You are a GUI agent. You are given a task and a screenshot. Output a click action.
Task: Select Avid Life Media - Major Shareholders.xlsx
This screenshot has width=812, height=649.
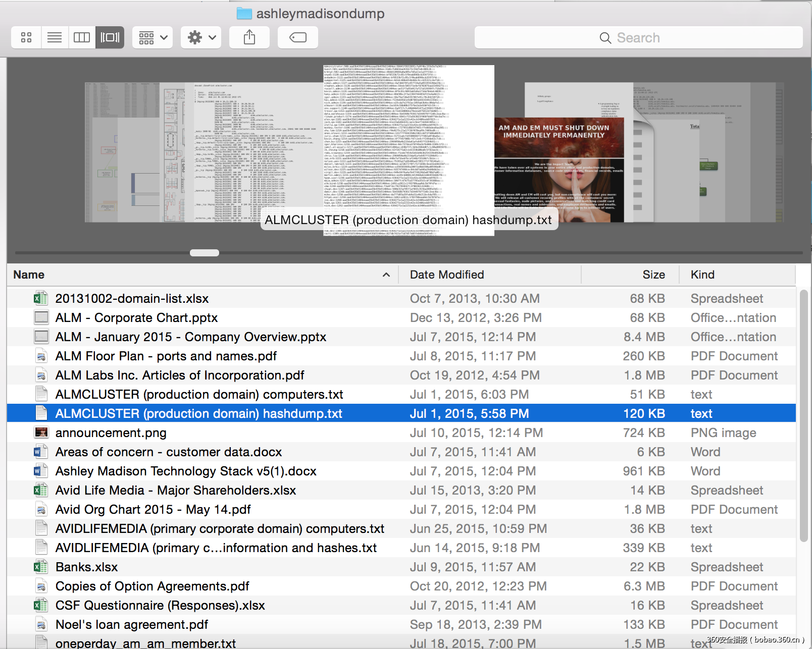(176, 490)
